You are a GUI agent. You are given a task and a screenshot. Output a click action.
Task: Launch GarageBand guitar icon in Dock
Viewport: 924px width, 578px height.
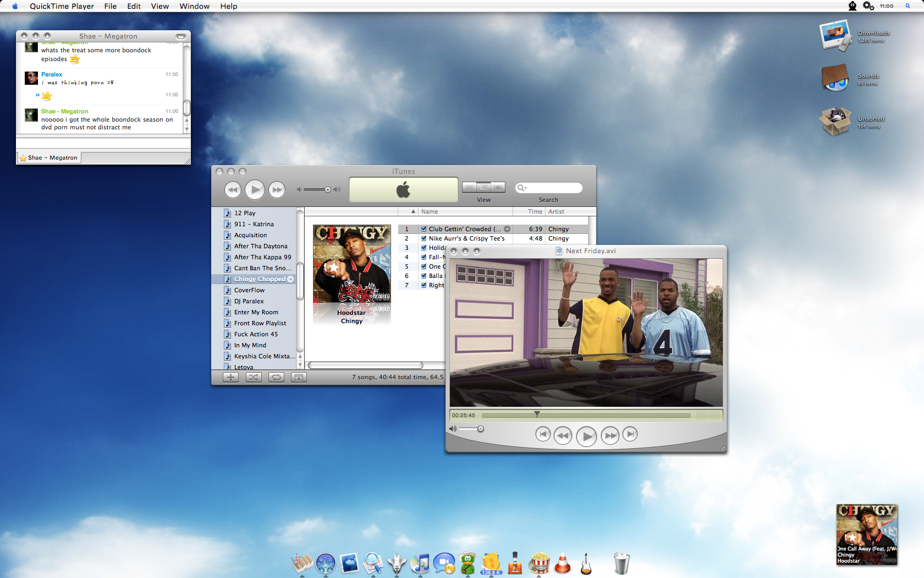coord(586,563)
